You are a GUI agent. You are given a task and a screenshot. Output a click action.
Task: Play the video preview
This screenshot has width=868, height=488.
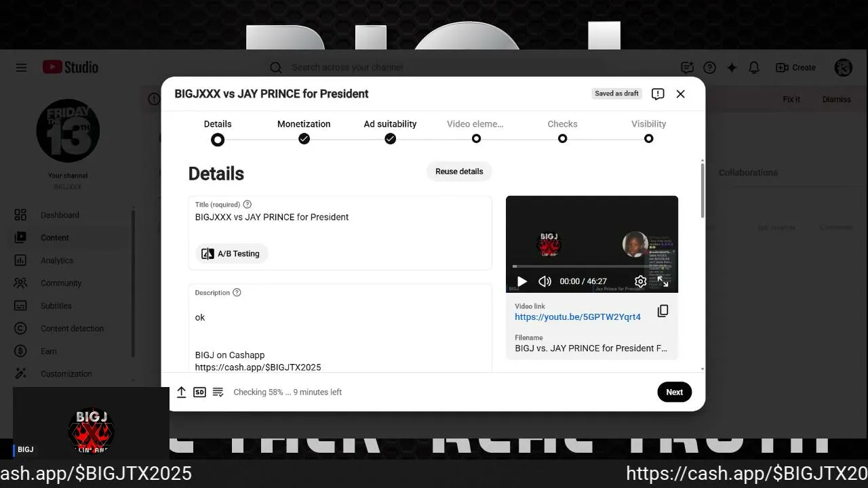point(521,281)
